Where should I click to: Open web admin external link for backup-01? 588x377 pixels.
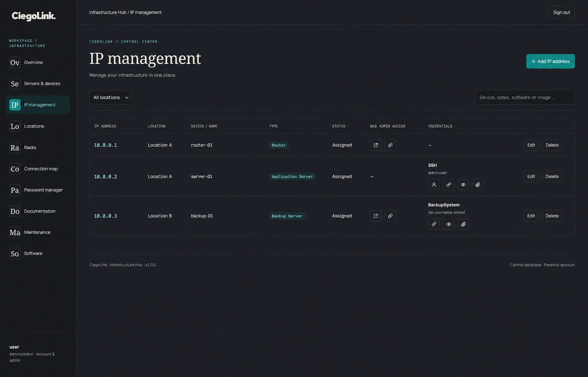tap(376, 216)
